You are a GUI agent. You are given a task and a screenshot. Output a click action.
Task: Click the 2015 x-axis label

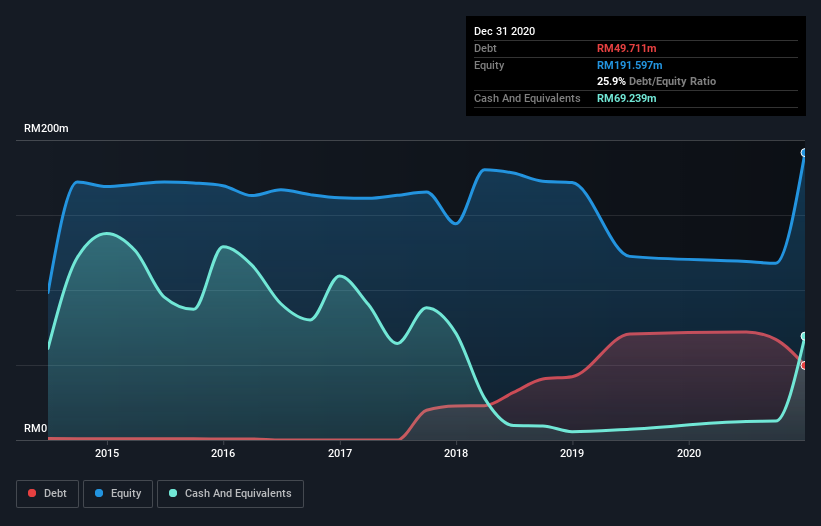click(107, 453)
